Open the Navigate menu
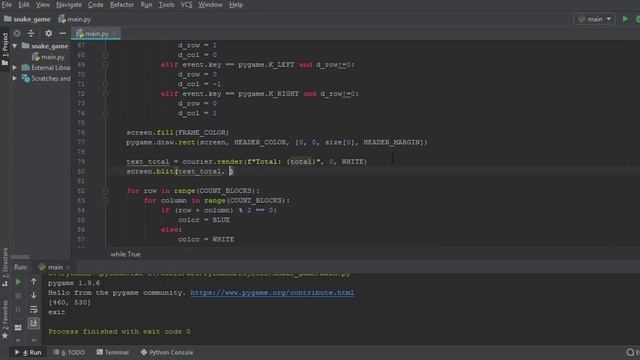This screenshot has width=640, height=360. 69,5
